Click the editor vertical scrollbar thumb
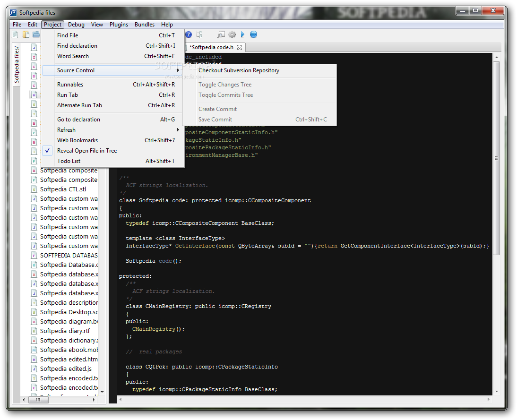 496,158
